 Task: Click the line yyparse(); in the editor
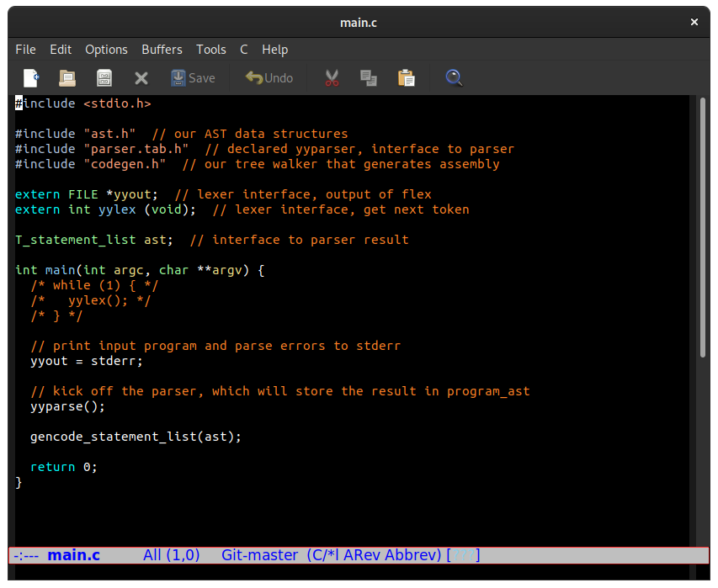click(x=68, y=406)
